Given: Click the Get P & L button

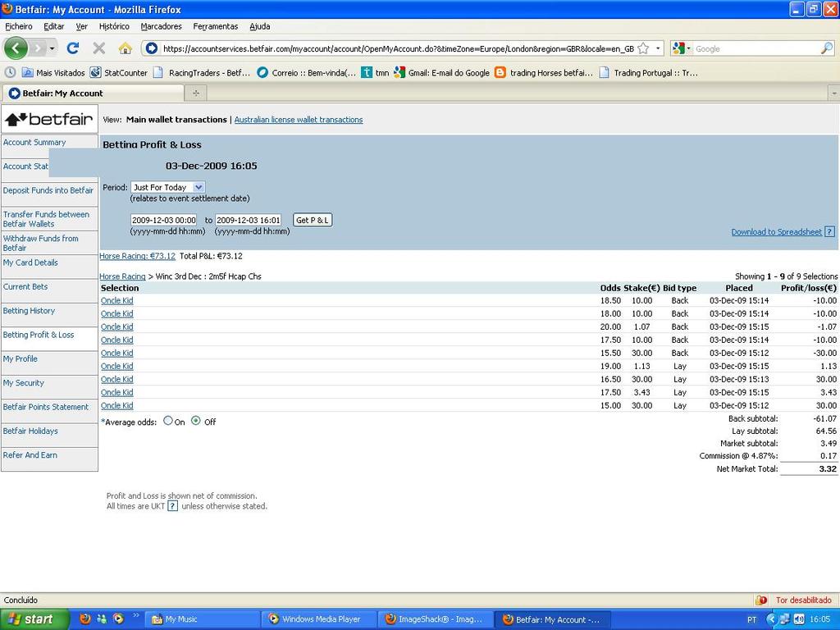Looking at the screenshot, I should click(x=313, y=220).
